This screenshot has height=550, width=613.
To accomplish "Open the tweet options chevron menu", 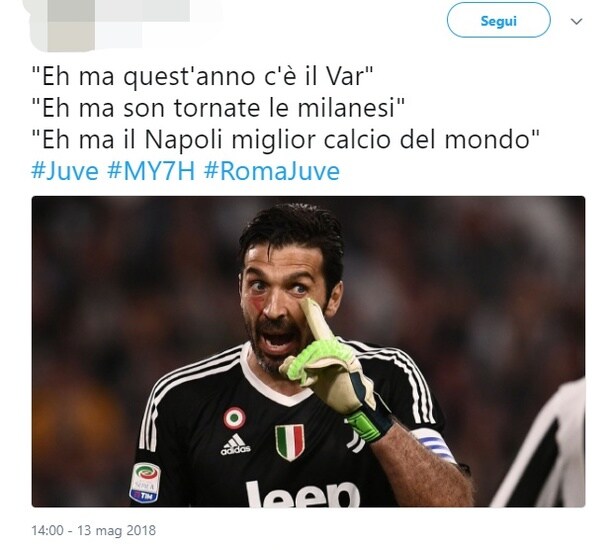I will [576, 21].
